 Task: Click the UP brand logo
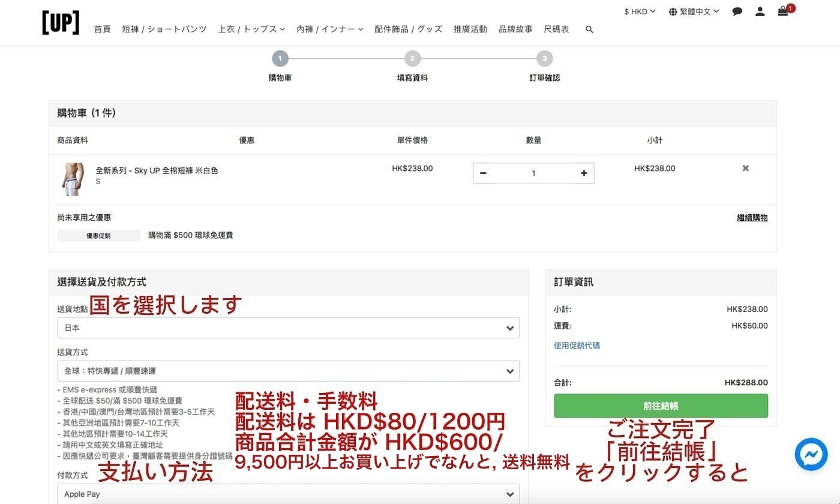tap(61, 23)
